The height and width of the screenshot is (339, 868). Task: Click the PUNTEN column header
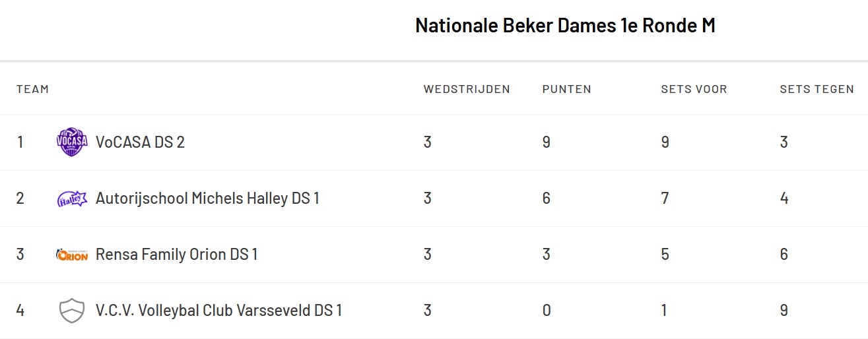[566, 89]
